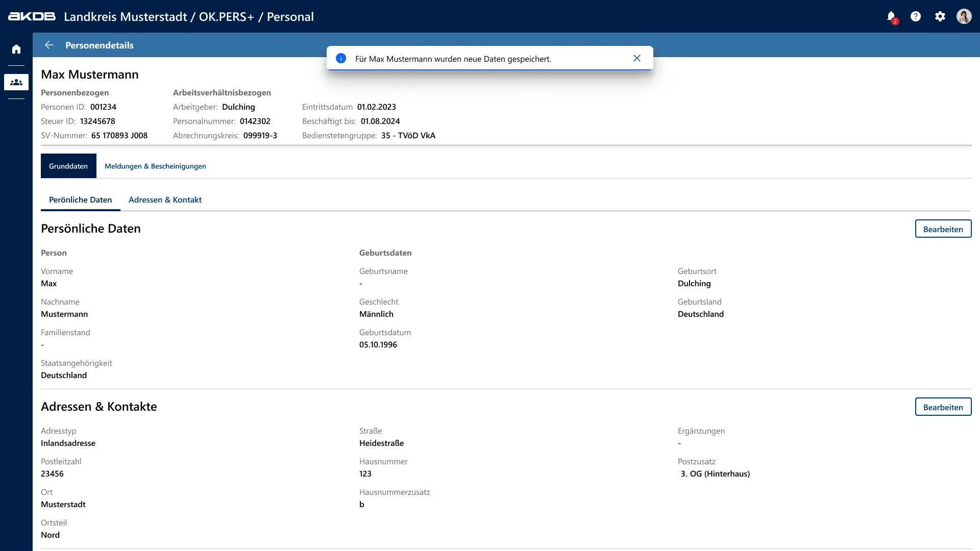Click the user profile avatar
The image size is (980, 551).
point(964,16)
